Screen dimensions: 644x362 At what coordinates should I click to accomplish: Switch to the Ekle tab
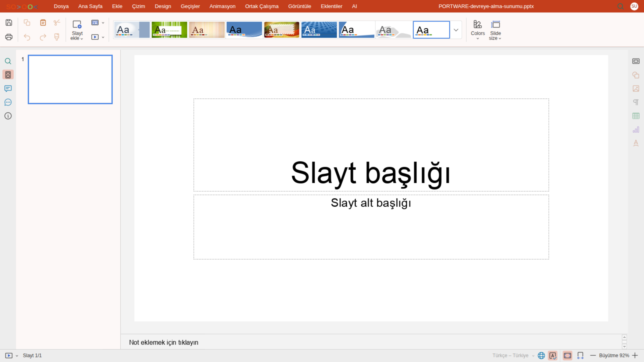(x=117, y=6)
